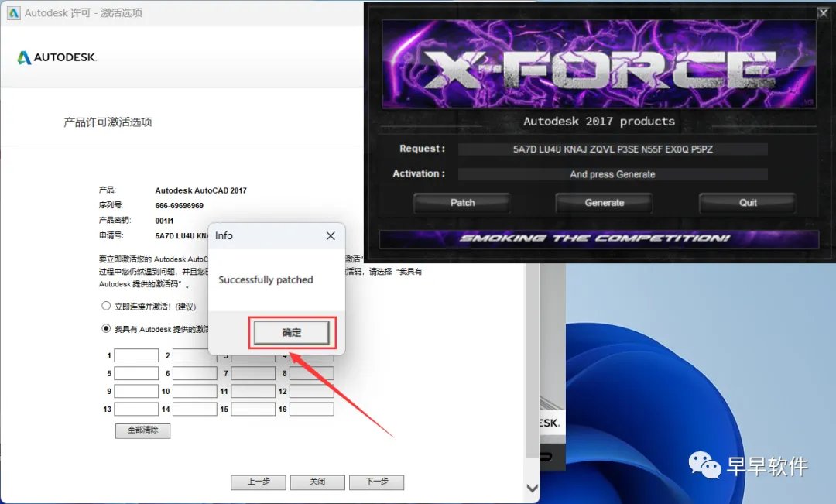
Task: Click Quit button in X-Force window
Action: tap(748, 203)
